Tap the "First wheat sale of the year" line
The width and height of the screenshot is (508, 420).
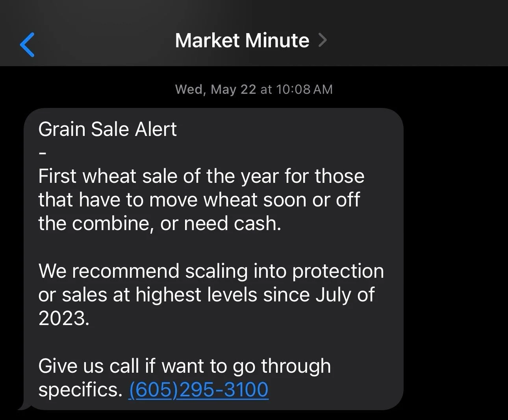[x=201, y=176]
